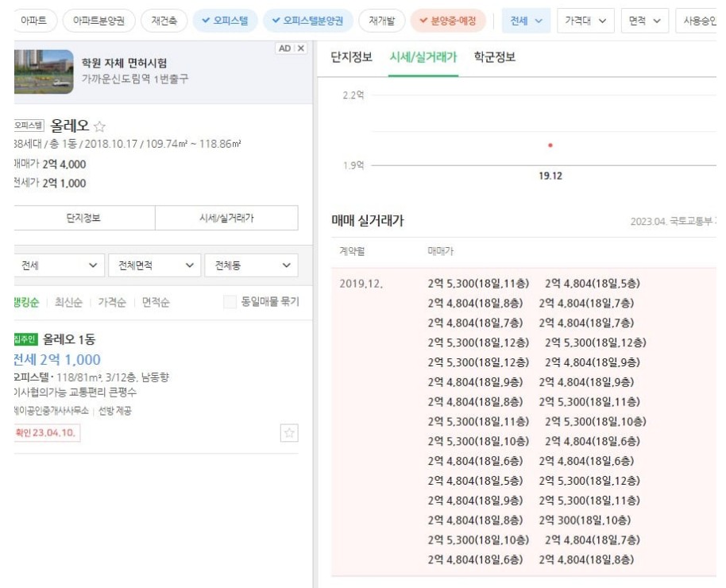This screenshot has width=726, height=588.
Task: Toggle the 오피스텔분양권 filter chip
Action: tap(307, 21)
